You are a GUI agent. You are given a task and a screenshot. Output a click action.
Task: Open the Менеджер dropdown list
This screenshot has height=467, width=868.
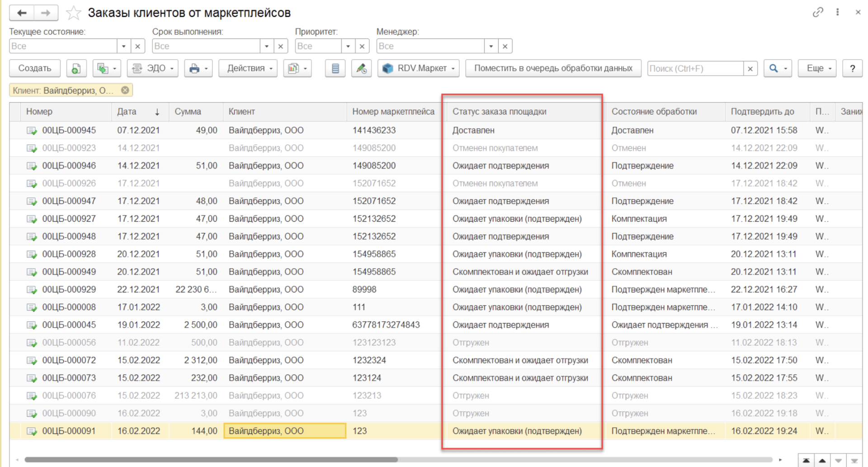pos(491,46)
